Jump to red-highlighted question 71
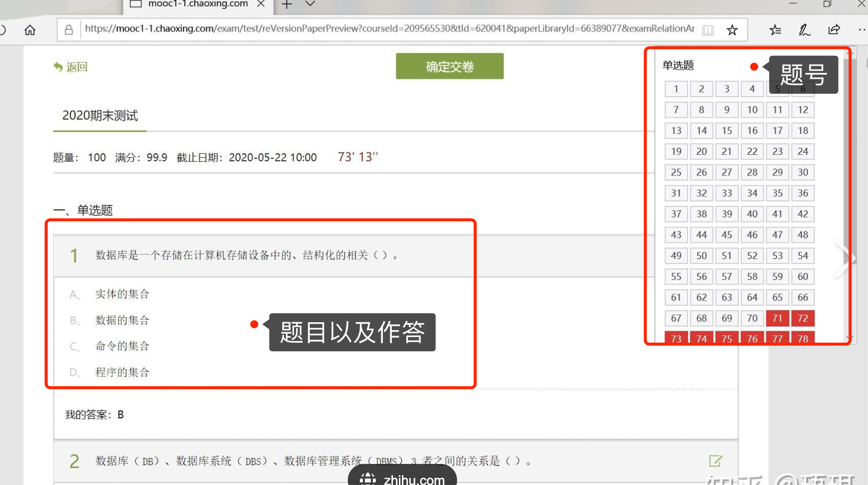 point(777,318)
